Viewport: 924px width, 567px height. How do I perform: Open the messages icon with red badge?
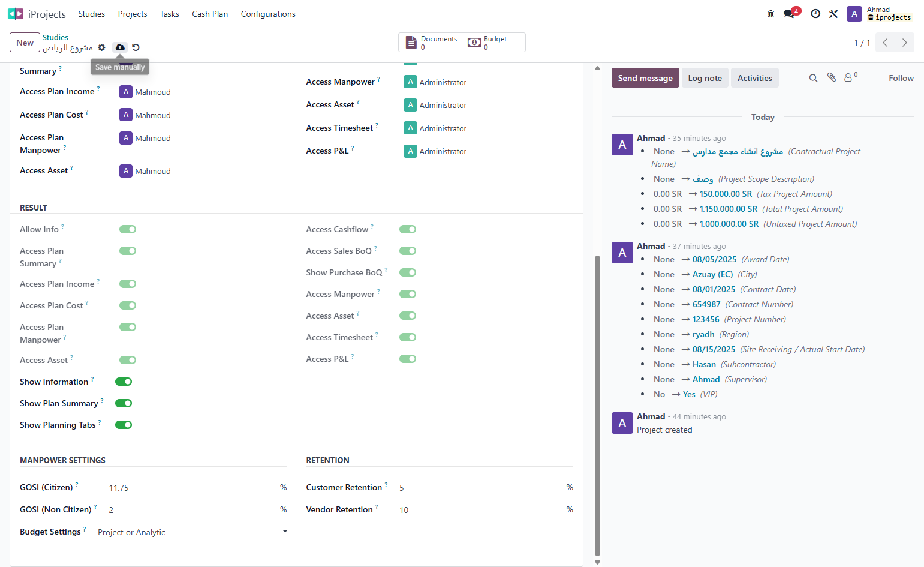790,13
